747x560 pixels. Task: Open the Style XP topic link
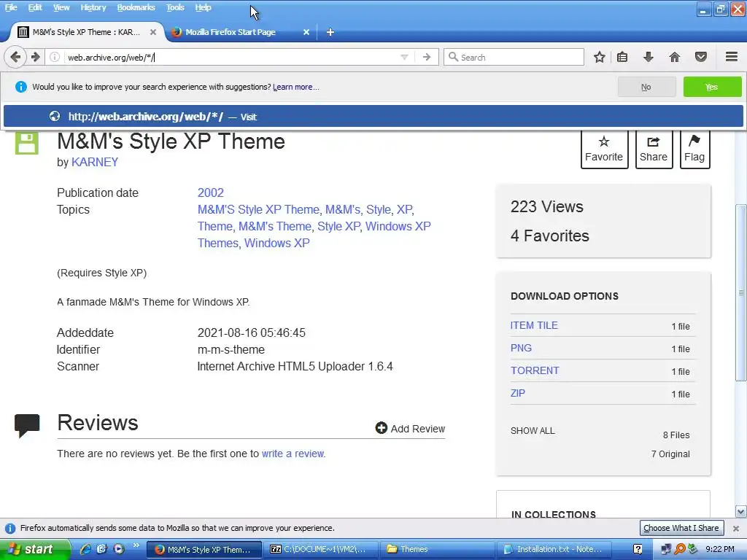[x=338, y=226]
